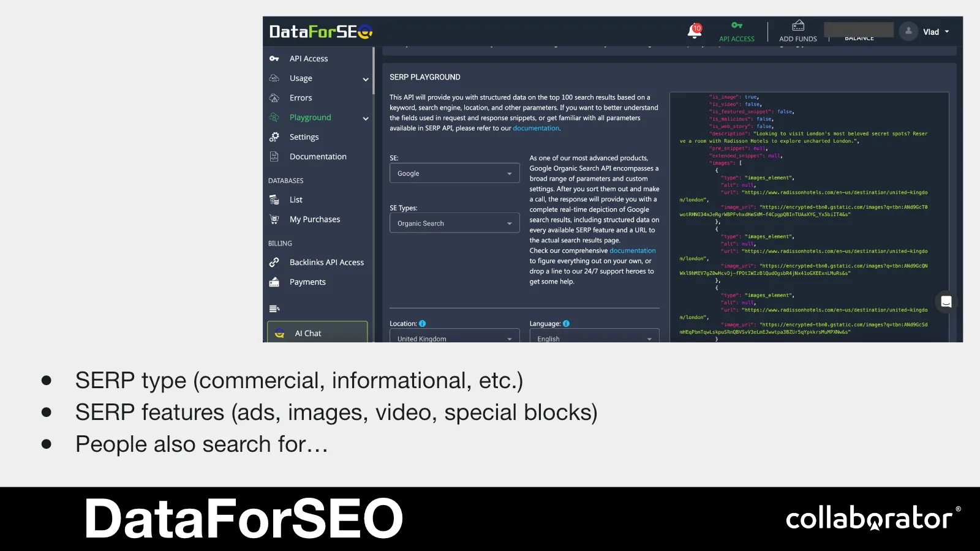Open the Language English dropdown

pos(594,335)
